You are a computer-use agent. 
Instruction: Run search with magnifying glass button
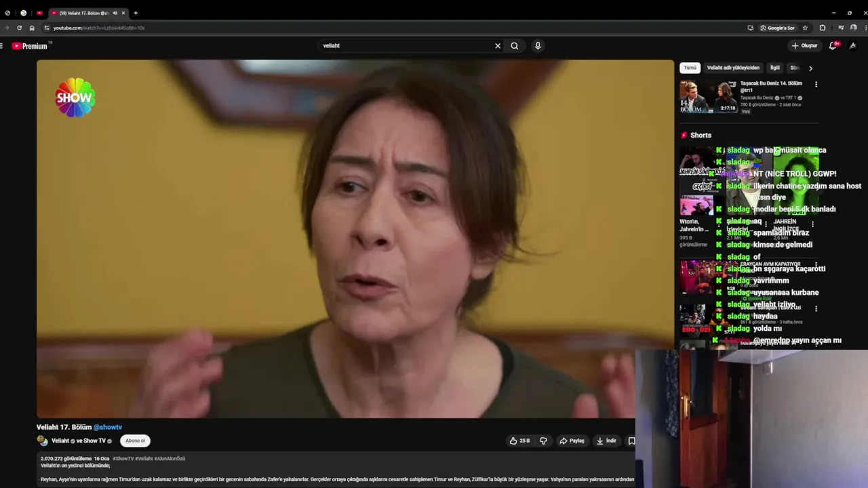click(515, 46)
